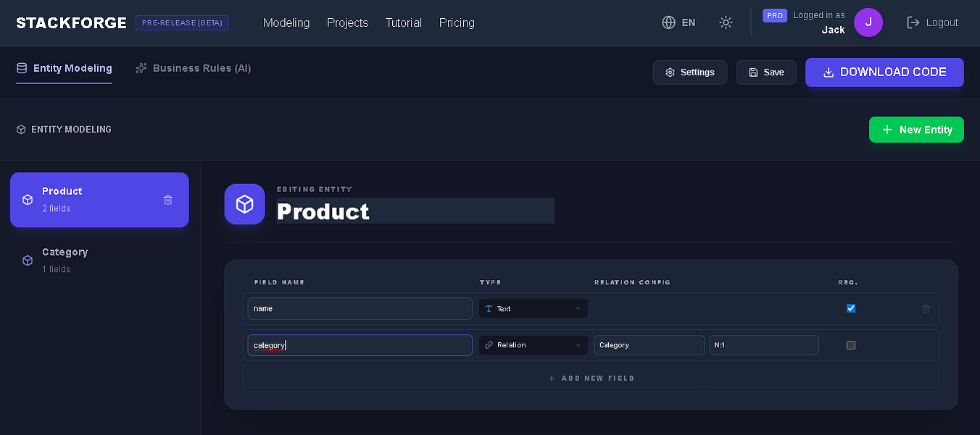Image resolution: width=980 pixels, height=435 pixels.
Task: Uncheck required checkbox for name field
Action: (x=851, y=308)
